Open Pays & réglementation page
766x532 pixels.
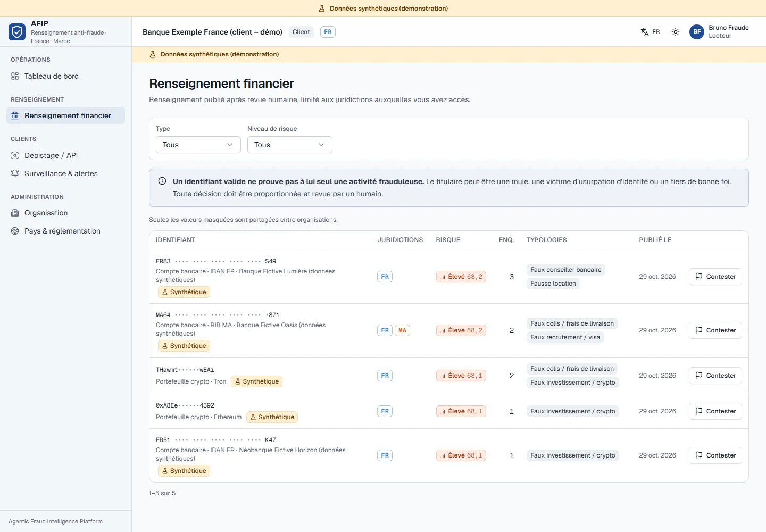tap(66, 231)
